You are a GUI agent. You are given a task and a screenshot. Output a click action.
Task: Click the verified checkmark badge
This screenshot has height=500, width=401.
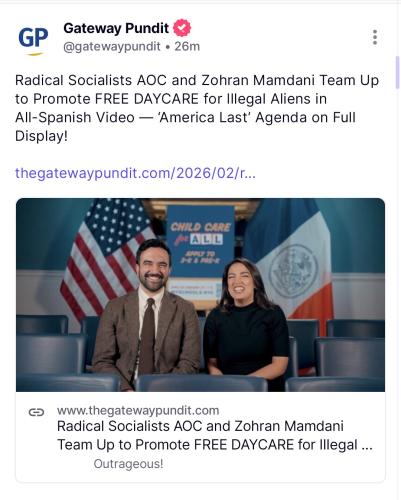tap(182, 28)
